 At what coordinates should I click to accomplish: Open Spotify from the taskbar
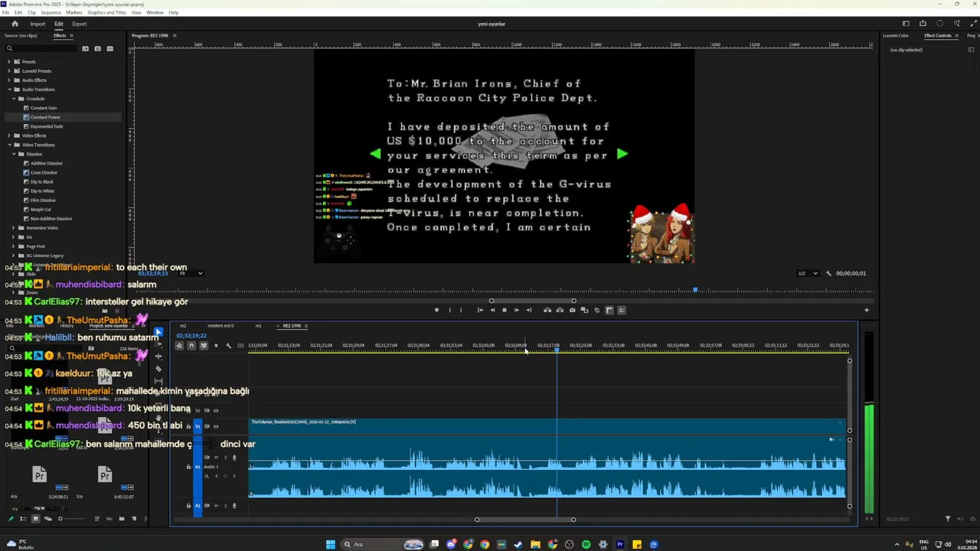(586, 545)
